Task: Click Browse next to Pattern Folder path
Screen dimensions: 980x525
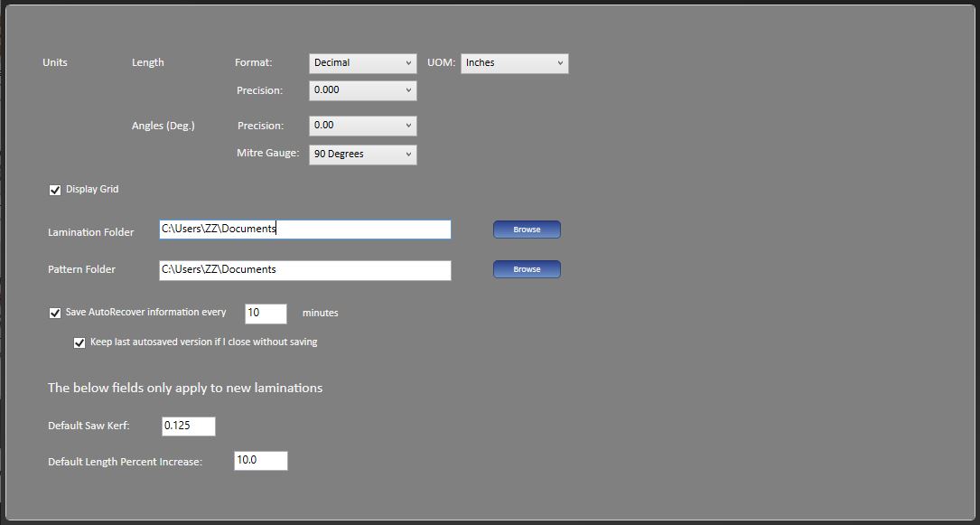Action: coord(527,269)
